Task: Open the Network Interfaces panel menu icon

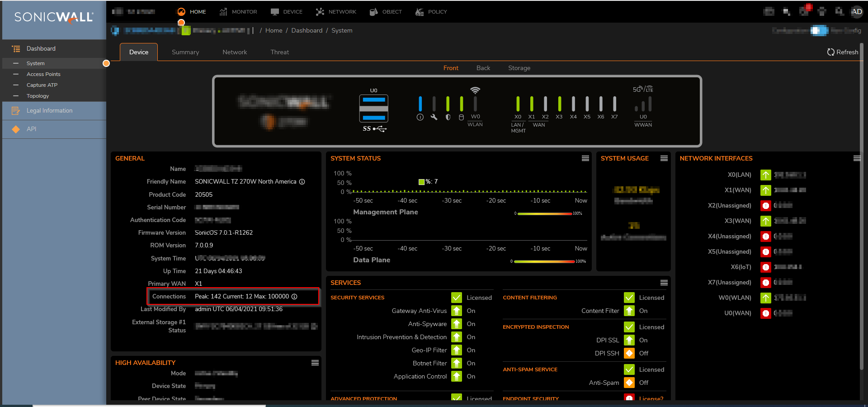Action: point(857,158)
